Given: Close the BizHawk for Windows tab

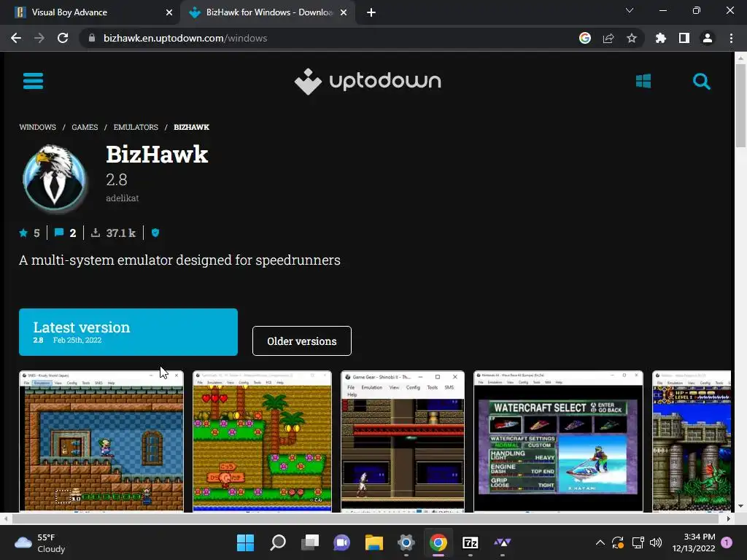Looking at the screenshot, I should 344,12.
